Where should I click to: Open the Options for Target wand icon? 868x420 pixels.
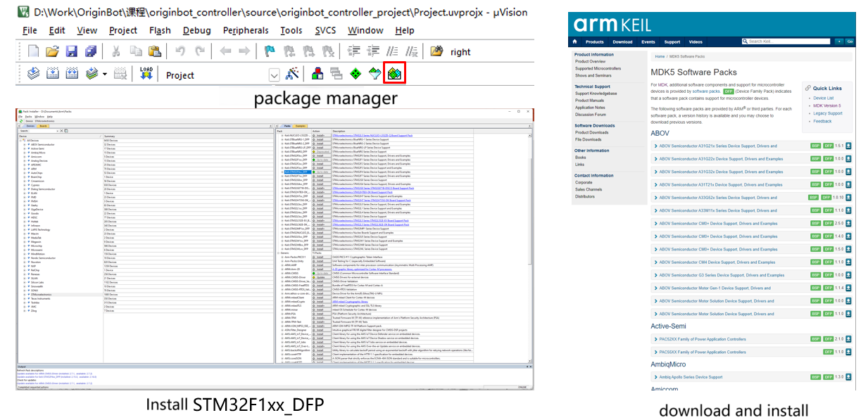click(293, 74)
